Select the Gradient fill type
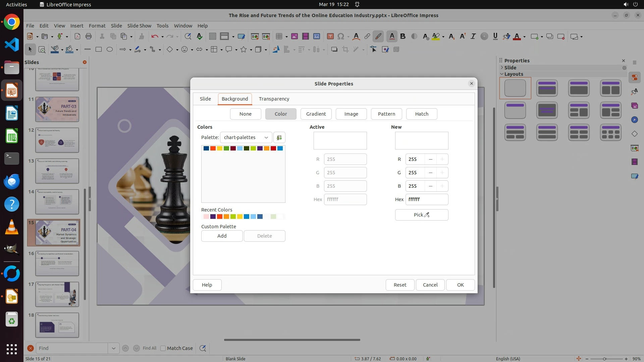The height and width of the screenshot is (362, 644). 316,114
